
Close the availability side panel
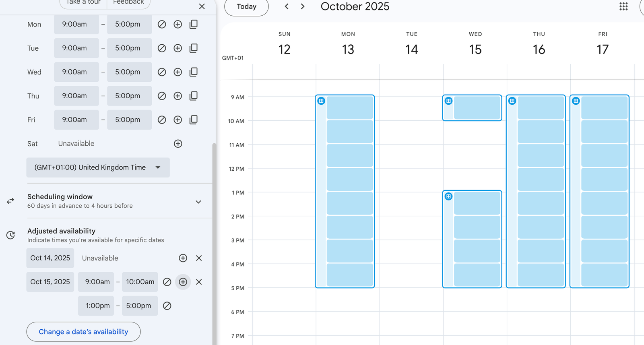pyautogui.click(x=202, y=6)
